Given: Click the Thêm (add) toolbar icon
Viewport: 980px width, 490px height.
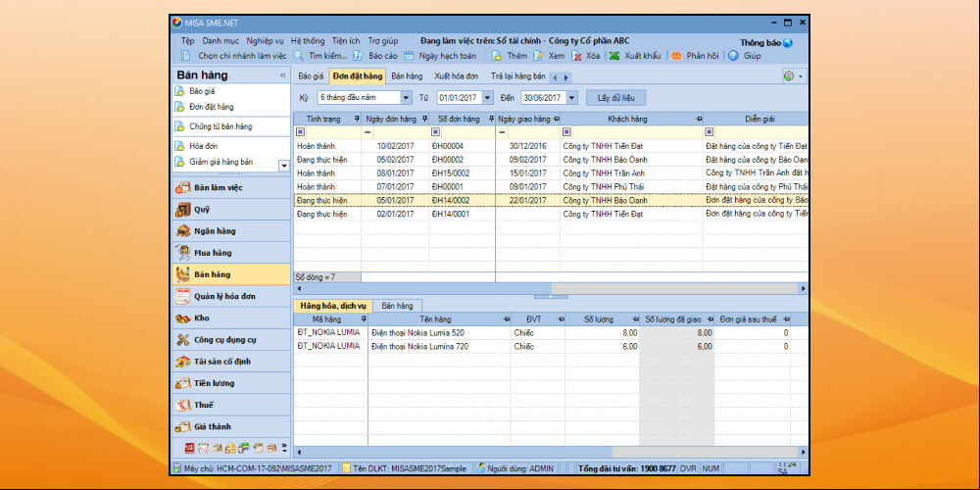Looking at the screenshot, I should 497,56.
